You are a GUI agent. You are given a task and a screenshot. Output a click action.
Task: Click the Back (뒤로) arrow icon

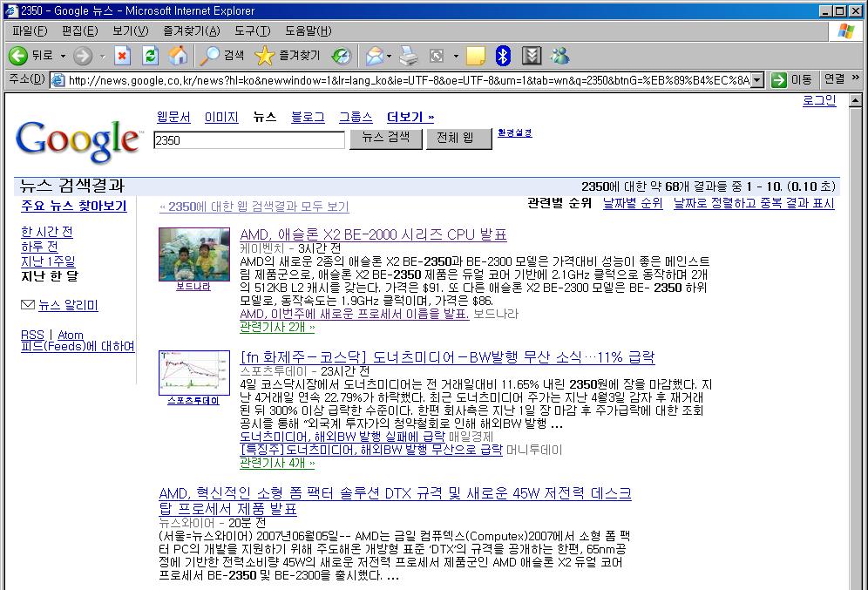click(18, 56)
